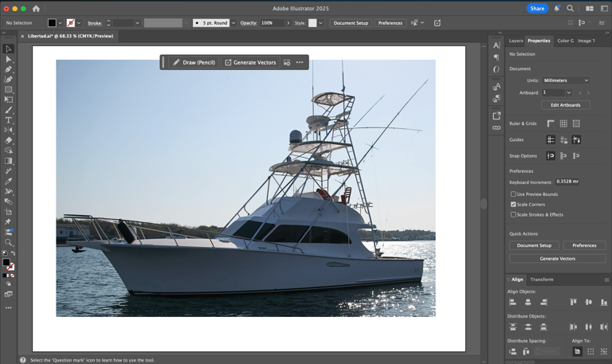The width and height of the screenshot is (612, 364).
Task: Click the Keyboard Increment field
Action: [x=567, y=182]
